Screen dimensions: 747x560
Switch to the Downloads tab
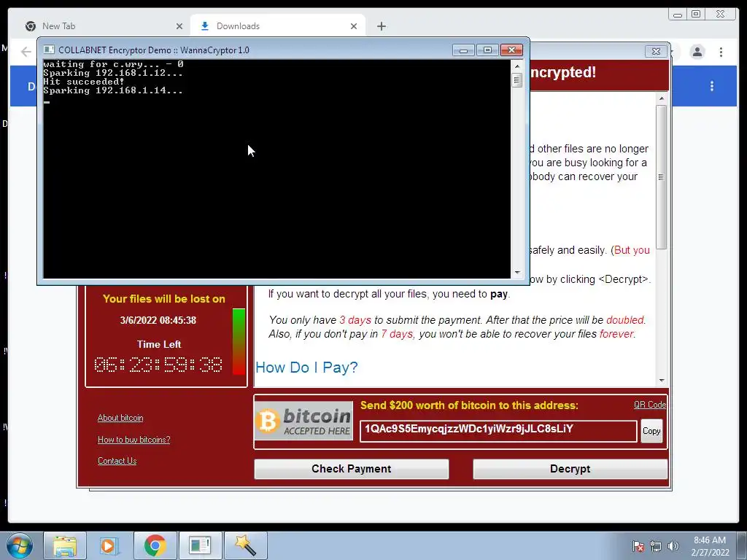pyautogui.click(x=278, y=26)
